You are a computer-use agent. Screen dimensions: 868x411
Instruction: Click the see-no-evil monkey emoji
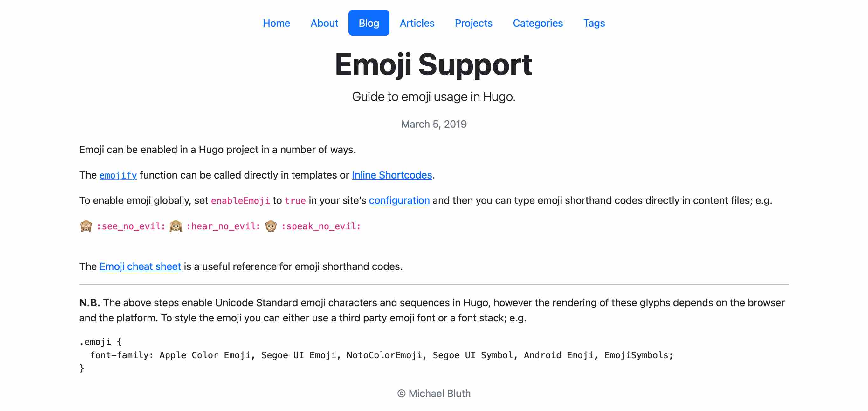[x=86, y=226]
